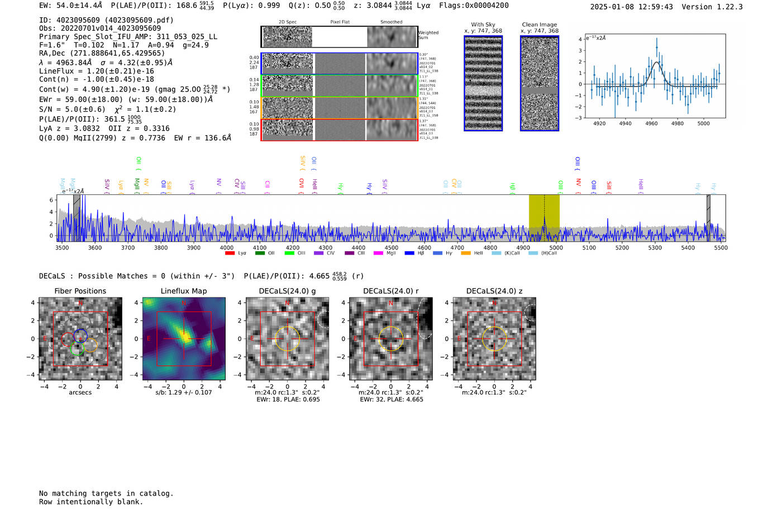782x532 pixels.
Task: Click the Flags:0x00004200 text
Action: point(474,6)
